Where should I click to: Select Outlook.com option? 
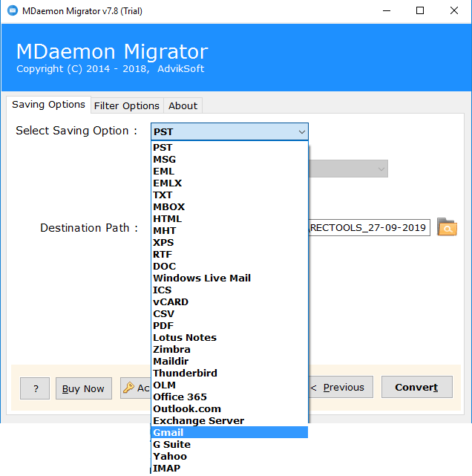coord(229,408)
